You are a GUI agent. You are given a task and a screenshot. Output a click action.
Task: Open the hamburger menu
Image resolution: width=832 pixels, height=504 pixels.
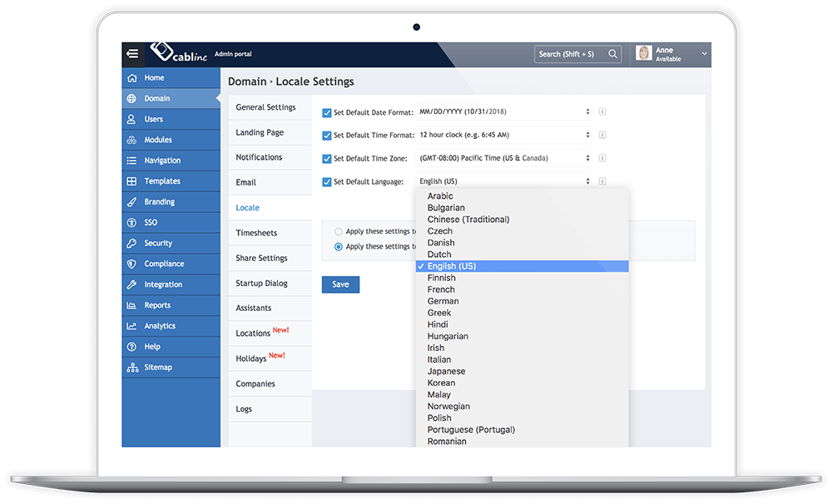132,53
